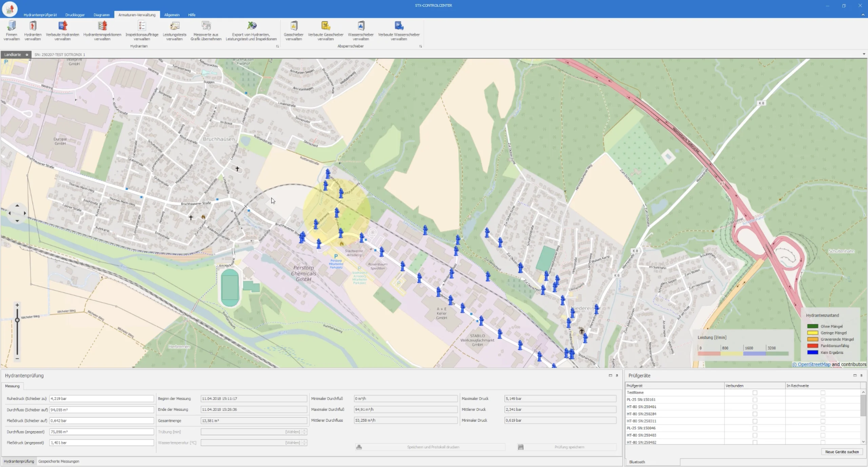Open Verbaute Gasschieber verwalten
Screen dimensions: 868x467
coord(325,31)
